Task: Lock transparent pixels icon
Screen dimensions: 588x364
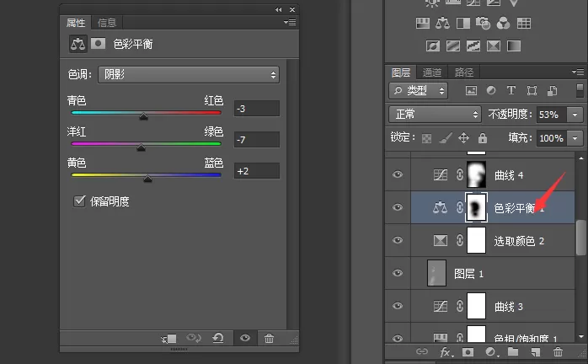Action: coord(426,138)
